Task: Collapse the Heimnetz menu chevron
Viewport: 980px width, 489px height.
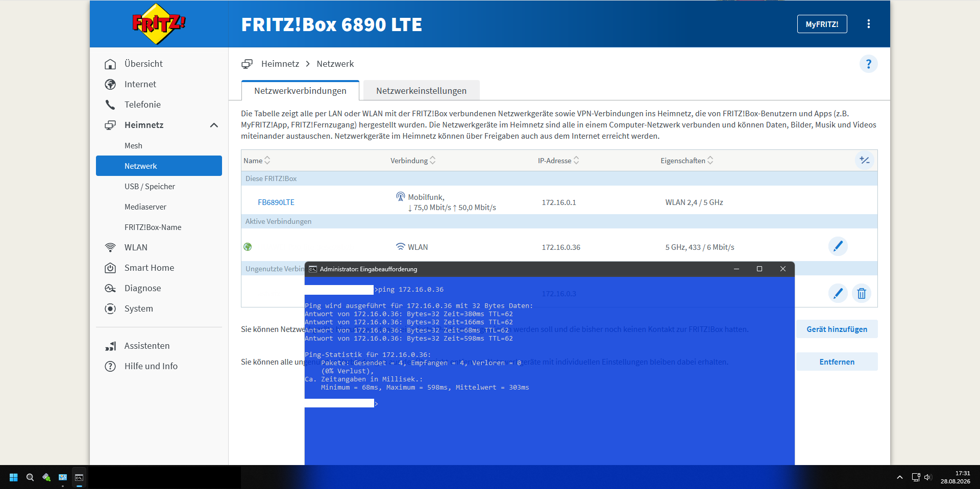Action: [x=214, y=125]
